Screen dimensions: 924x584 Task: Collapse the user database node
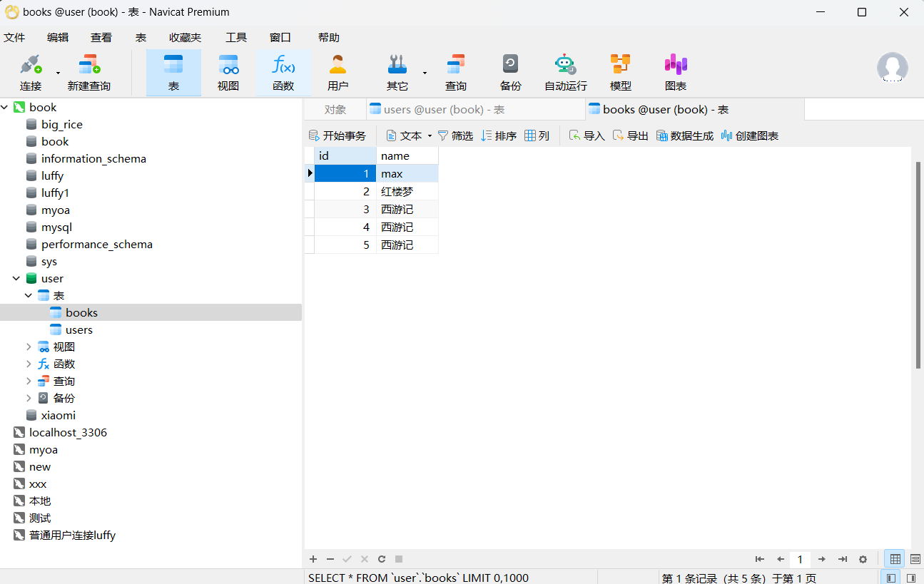(x=16, y=278)
